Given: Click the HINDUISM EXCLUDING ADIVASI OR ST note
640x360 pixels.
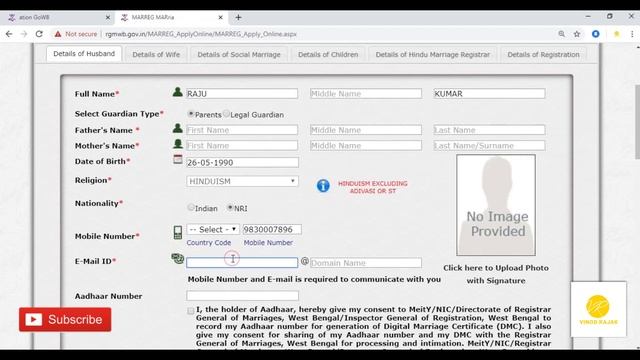Looking at the screenshot, I should pyautogui.click(x=373, y=187).
